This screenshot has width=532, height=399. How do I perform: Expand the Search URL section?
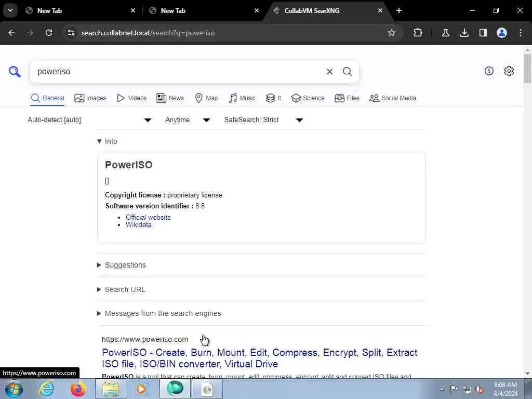tap(121, 289)
